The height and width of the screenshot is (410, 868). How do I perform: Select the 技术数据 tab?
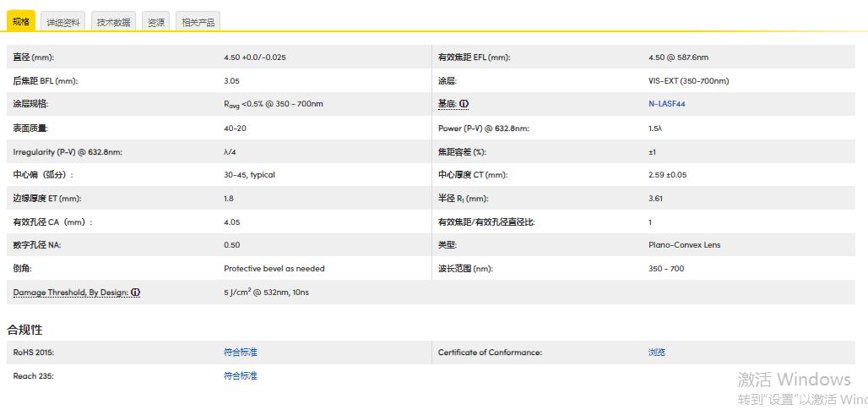tap(113, 23)
